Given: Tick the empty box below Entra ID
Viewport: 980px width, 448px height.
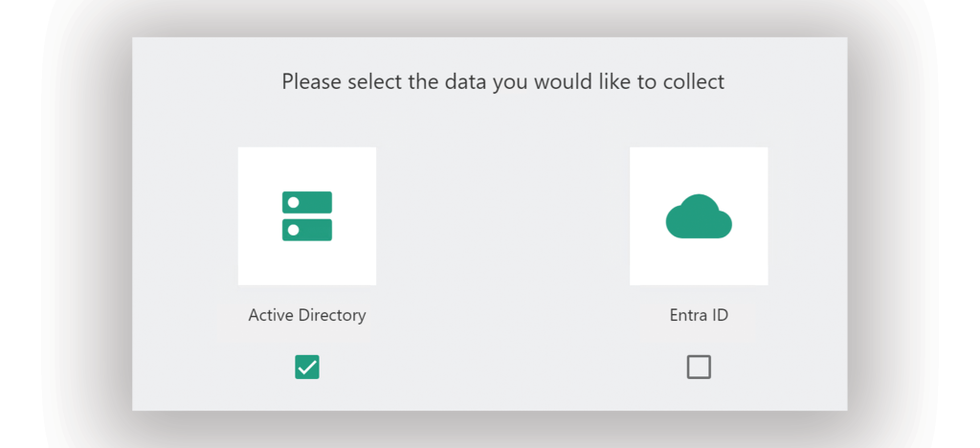Looking at the screenshot, I should coord(699,368).
